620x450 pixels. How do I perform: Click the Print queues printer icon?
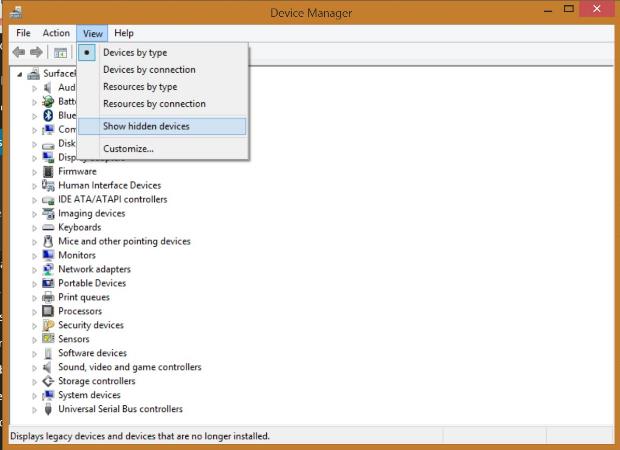pos(48,297)
